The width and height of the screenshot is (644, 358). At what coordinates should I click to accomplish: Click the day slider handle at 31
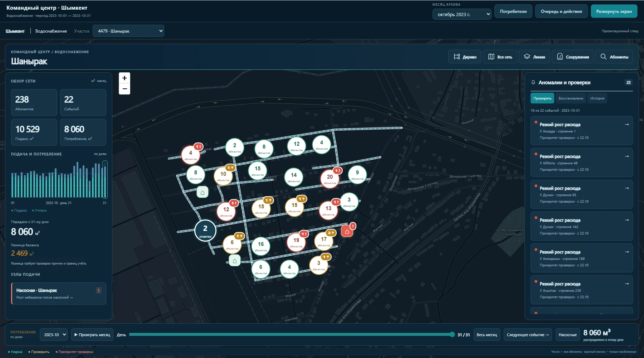[453, 334]
